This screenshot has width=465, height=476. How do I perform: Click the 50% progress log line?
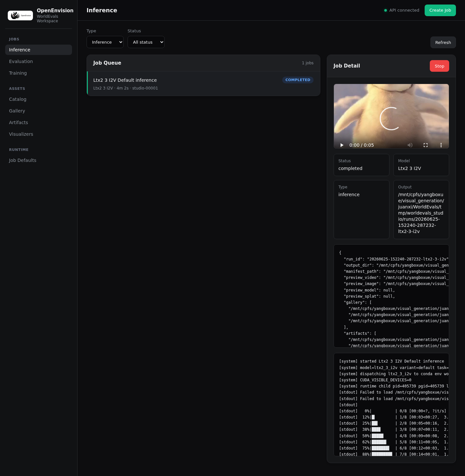pos(394,436)
